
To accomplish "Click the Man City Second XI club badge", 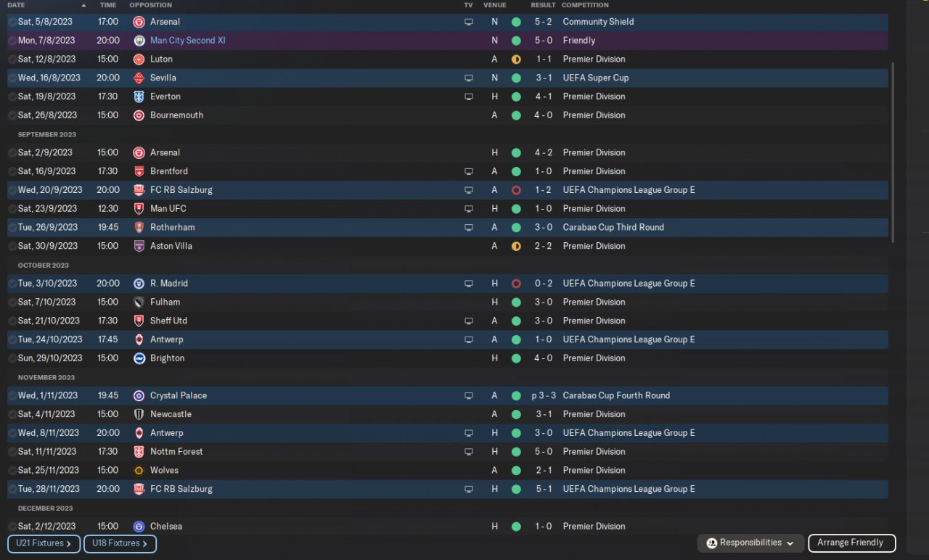I will point(139,41).
